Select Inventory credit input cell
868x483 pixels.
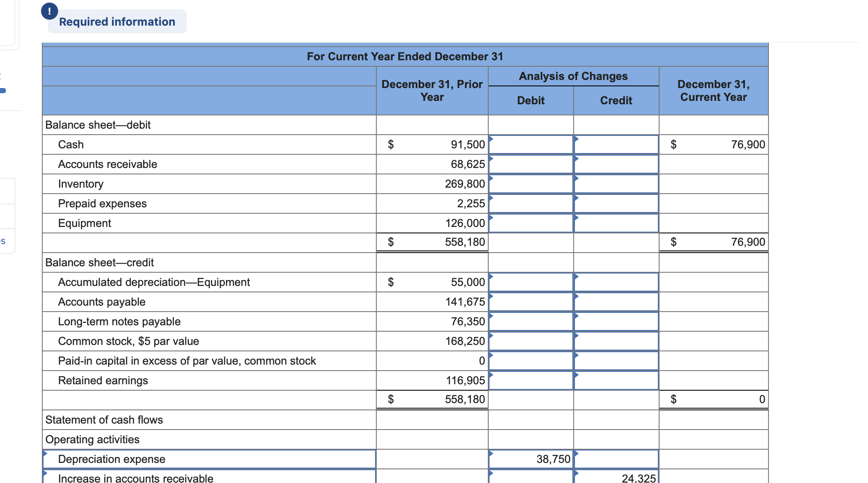[616, 184]
